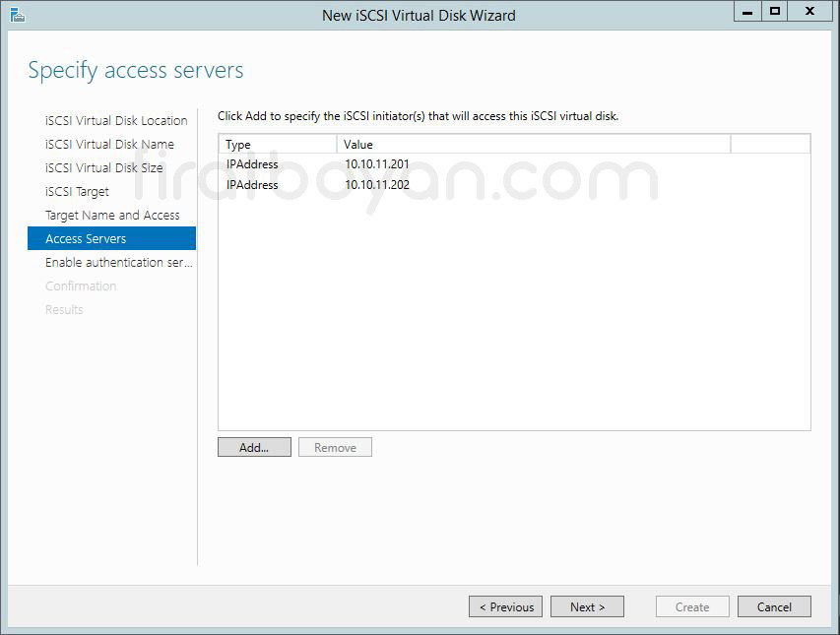Viewport: 840px width, 635px height.
Task: Click the IPAddress type cell for 10.10.11.201
Action: point(252,164)
